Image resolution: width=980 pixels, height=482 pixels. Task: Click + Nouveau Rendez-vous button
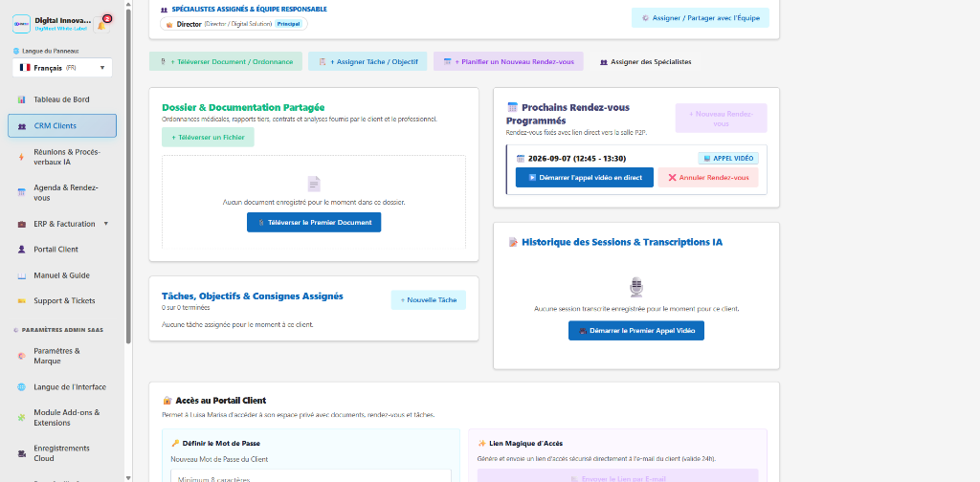pyautogui.click(x=722, y=119)
